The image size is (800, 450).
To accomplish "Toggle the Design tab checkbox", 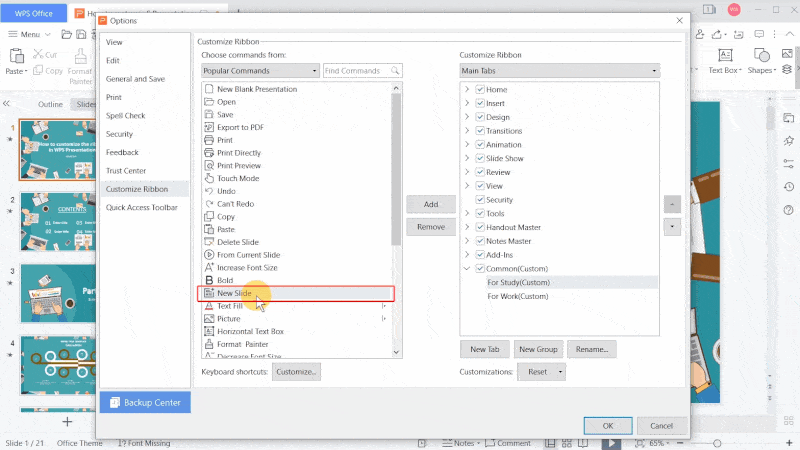I will [480, 117].
